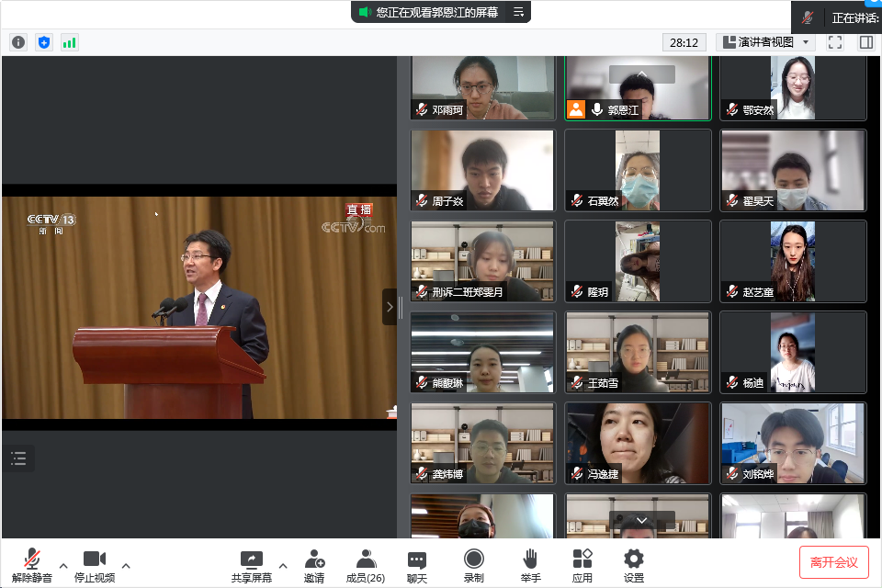This screenshot has height=588, width=882.
Task: Open the meeting info icon
Action: tap(18, 42)
